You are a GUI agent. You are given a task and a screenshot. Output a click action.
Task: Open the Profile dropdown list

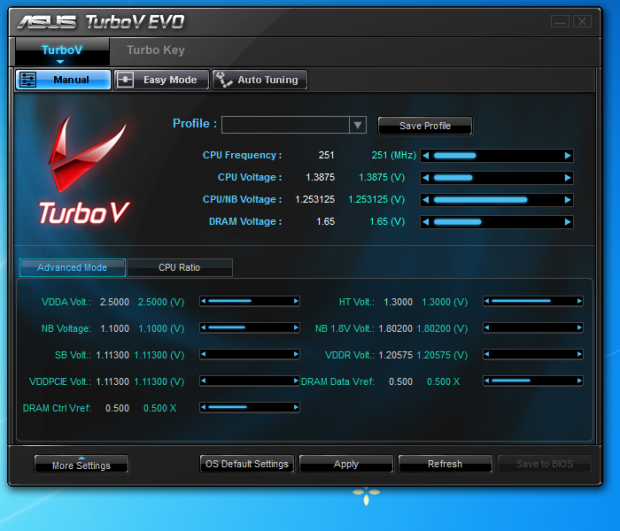(x=357, y=125)
